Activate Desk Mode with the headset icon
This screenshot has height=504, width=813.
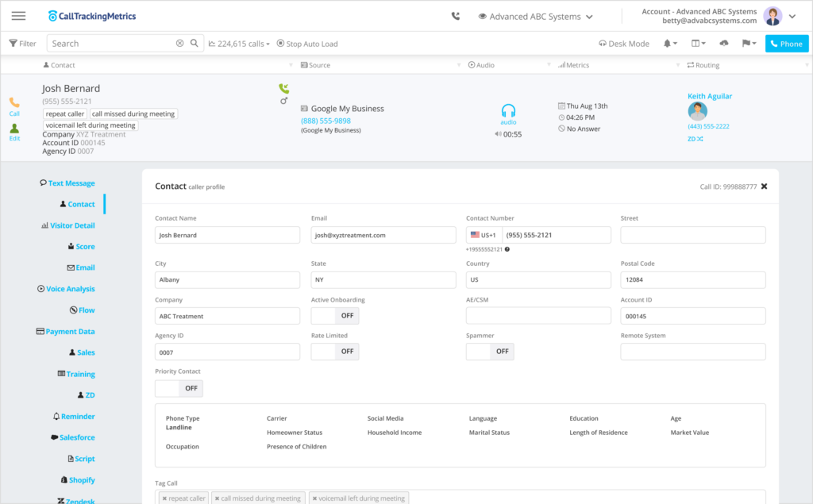click(x=624, y=44)
